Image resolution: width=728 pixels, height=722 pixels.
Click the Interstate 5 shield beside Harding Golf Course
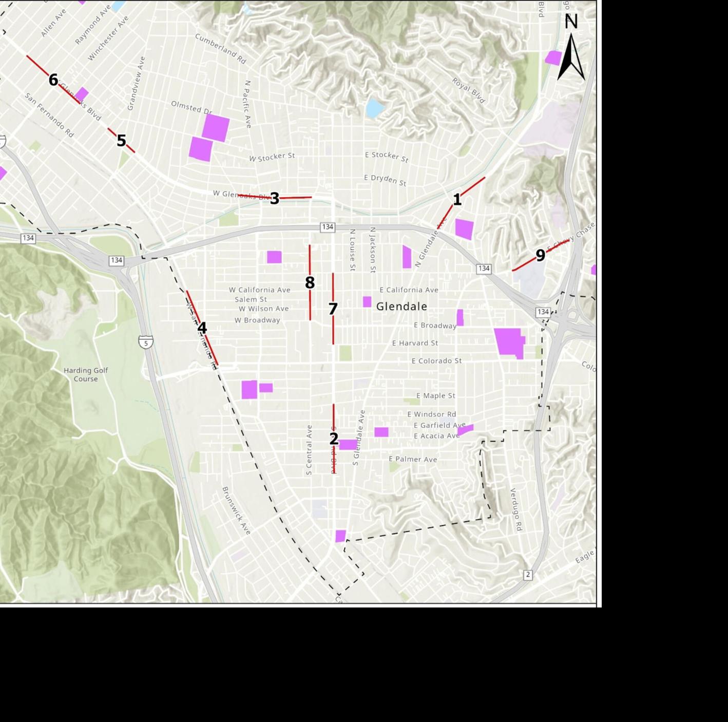pos(146,342)
